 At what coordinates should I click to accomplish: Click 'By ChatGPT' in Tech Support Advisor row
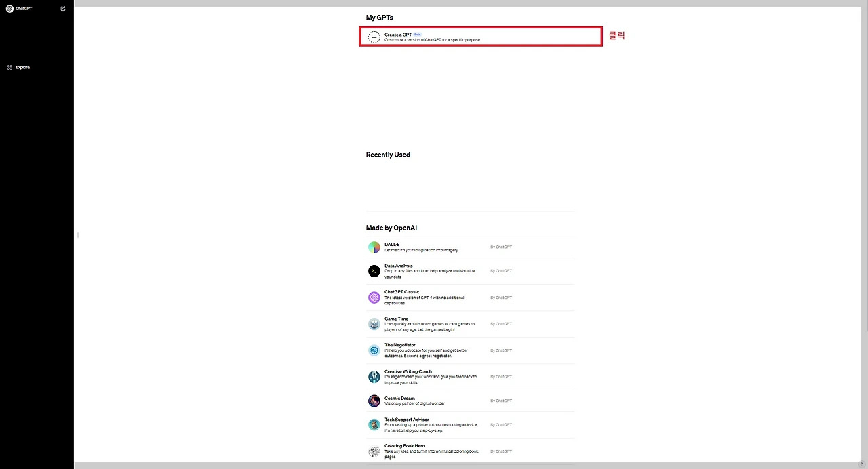click(501, 425)
